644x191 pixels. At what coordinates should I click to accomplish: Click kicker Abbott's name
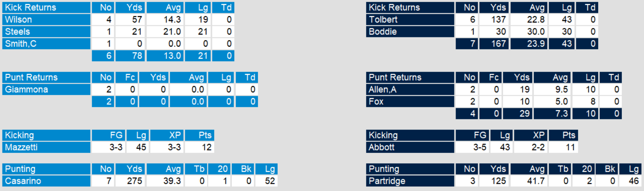pos(382,148)
